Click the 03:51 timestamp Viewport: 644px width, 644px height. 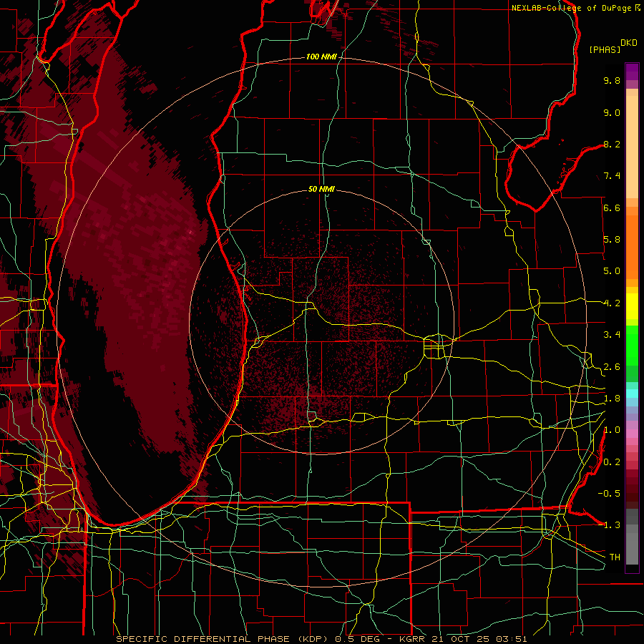point(510,639)
